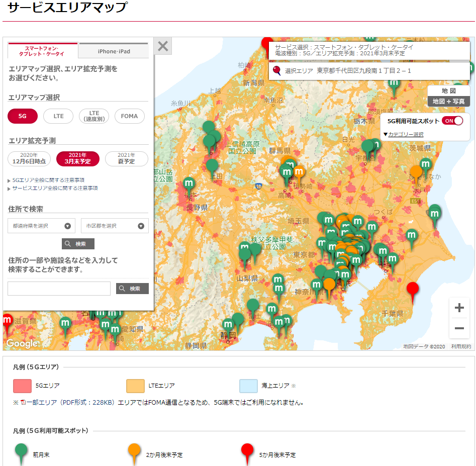Select 2020年12月6日時点 forecast

(29, 158)
